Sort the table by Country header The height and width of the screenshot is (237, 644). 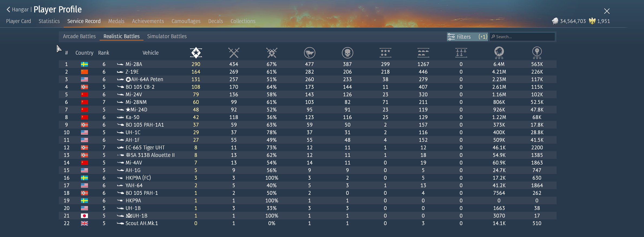point(84,53)
